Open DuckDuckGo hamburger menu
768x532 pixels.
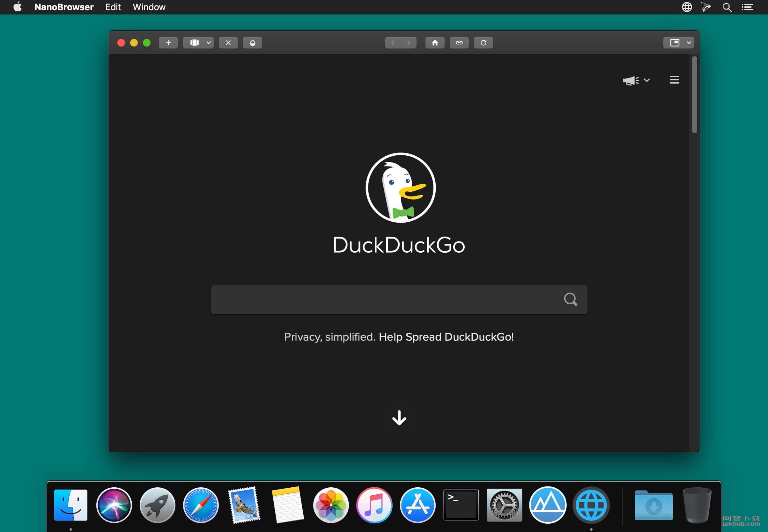click(674, 80)
